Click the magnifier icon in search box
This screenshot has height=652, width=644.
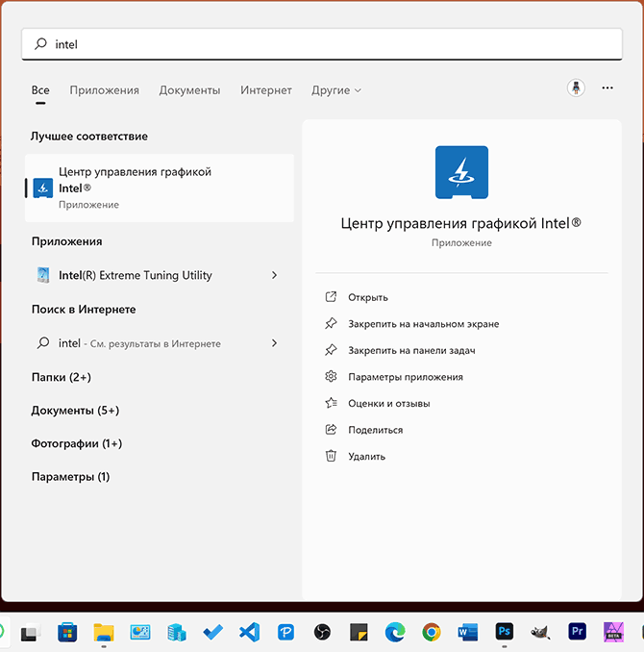point(40,43)
